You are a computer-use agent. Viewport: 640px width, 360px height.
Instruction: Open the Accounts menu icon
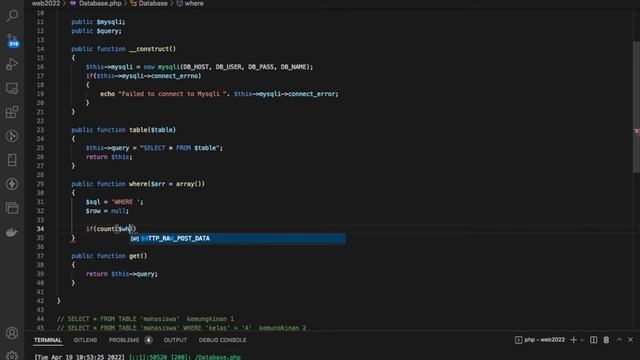click(12, 333)
